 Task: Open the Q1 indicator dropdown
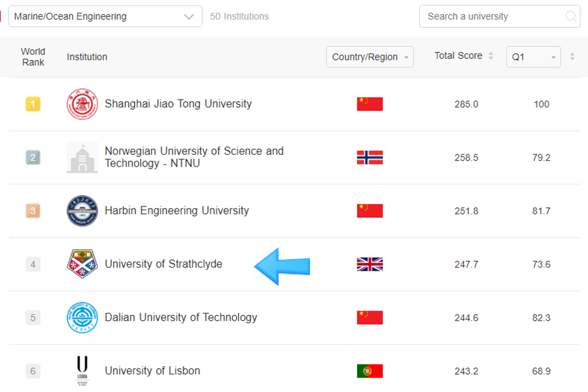pyautogui.click(x=533, y=57)
